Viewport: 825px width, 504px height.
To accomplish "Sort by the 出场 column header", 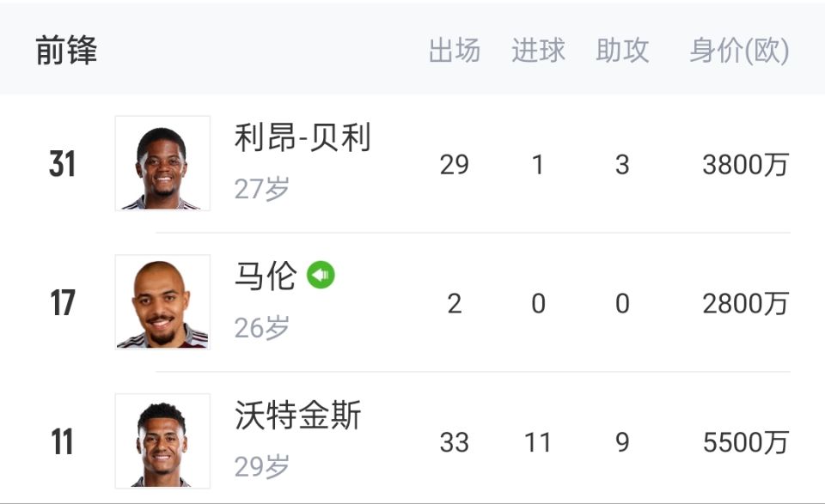I will 454,51.
